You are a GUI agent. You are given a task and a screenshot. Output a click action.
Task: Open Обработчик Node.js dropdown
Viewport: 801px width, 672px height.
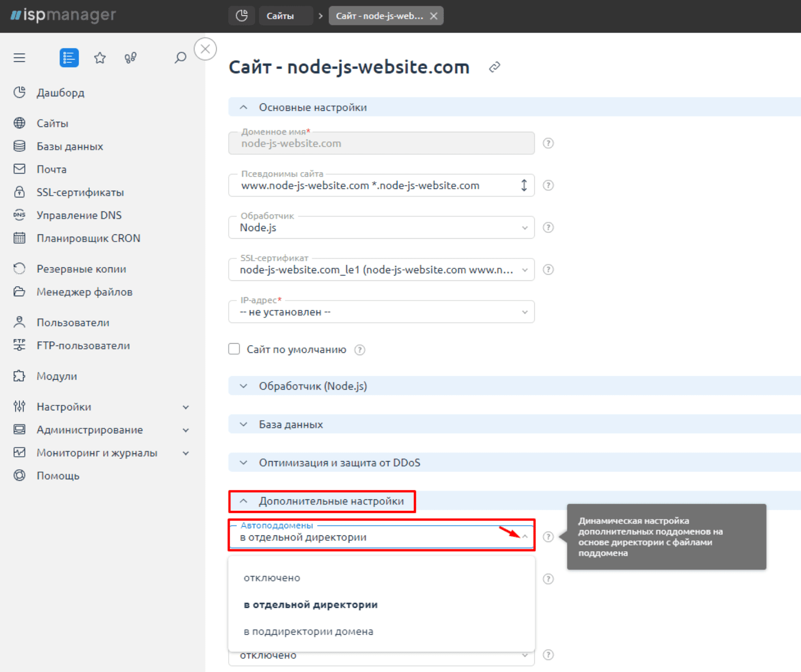coord(381,228)
